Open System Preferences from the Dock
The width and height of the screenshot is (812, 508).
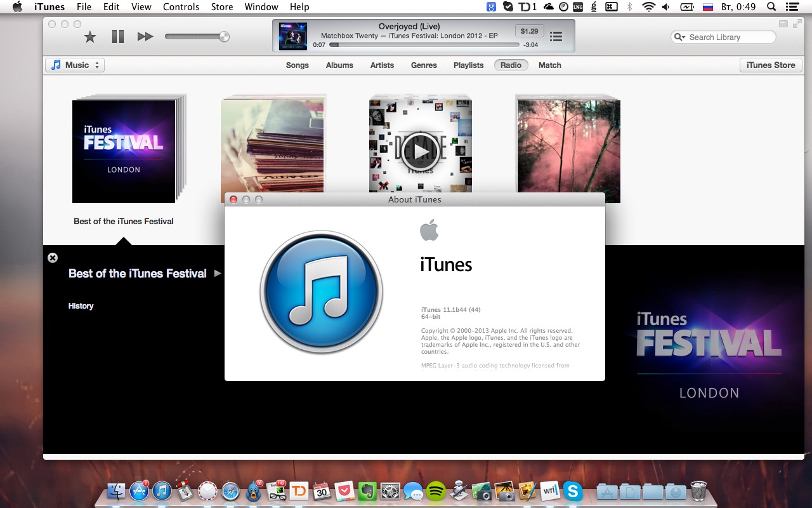tap(390, 491)
